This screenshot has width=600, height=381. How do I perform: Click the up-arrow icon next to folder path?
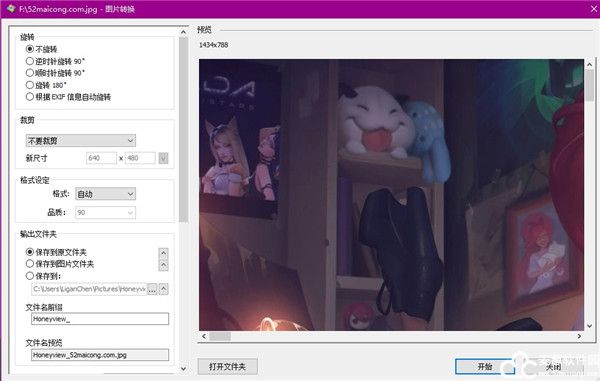click(x=163, y=289)
